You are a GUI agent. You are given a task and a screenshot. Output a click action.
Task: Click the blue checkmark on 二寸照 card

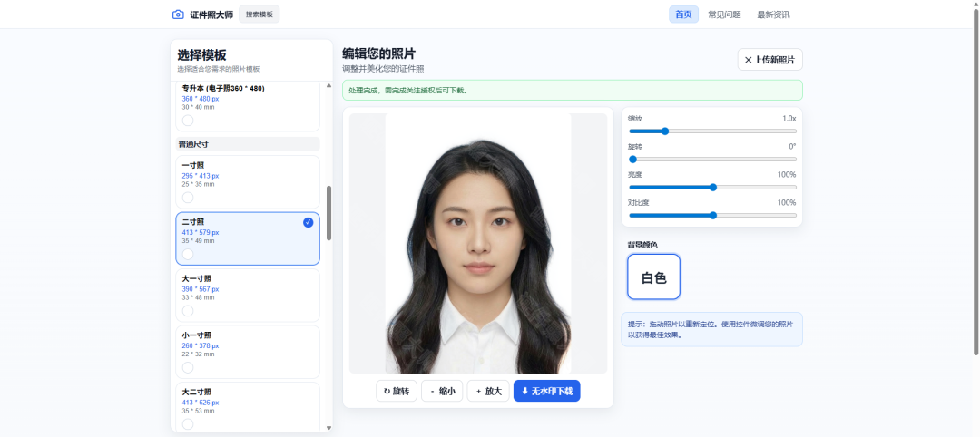coord(309,223)
